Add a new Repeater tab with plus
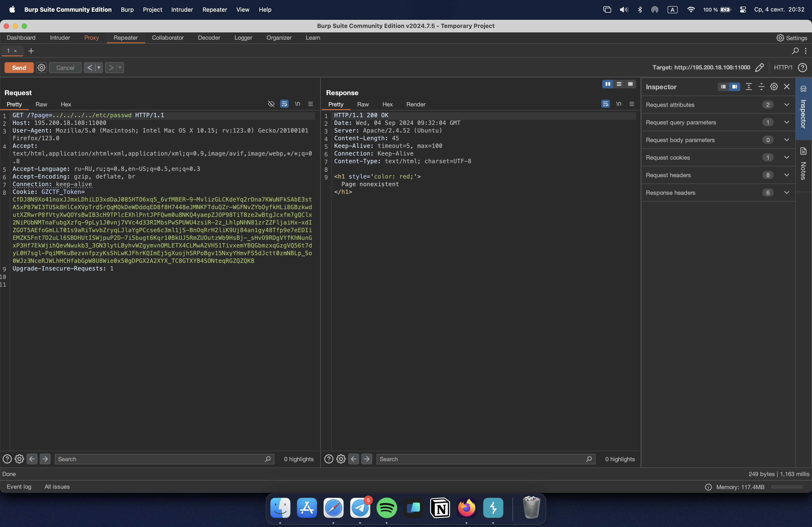Viewport: 812px width, 527px height. [x=31, y=51]
